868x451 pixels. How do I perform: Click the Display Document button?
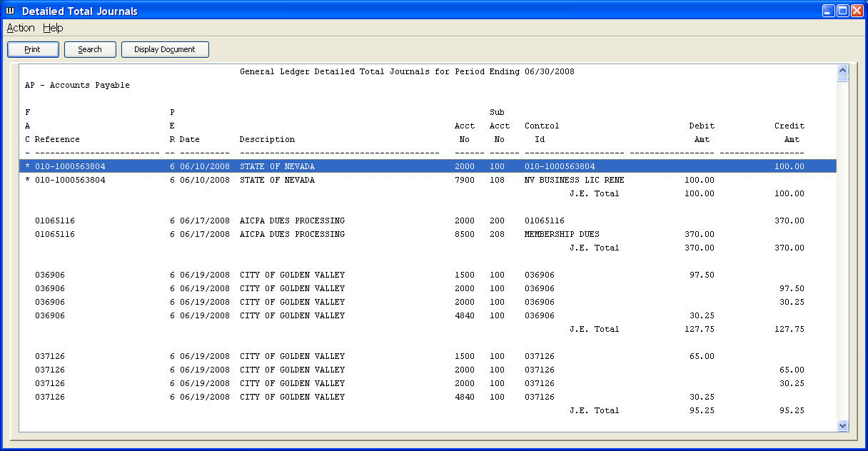[x=165, y=49]
